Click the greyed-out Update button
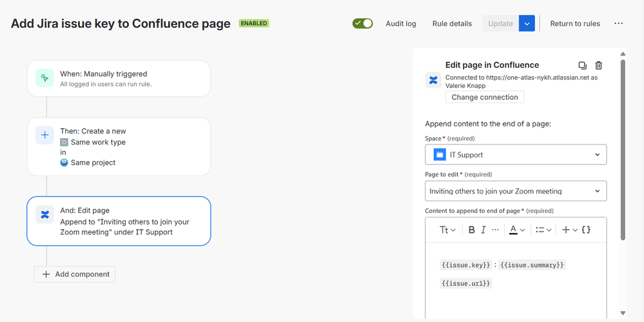The image size is (644, 322). pyautogui.click(x=500, y=23)
